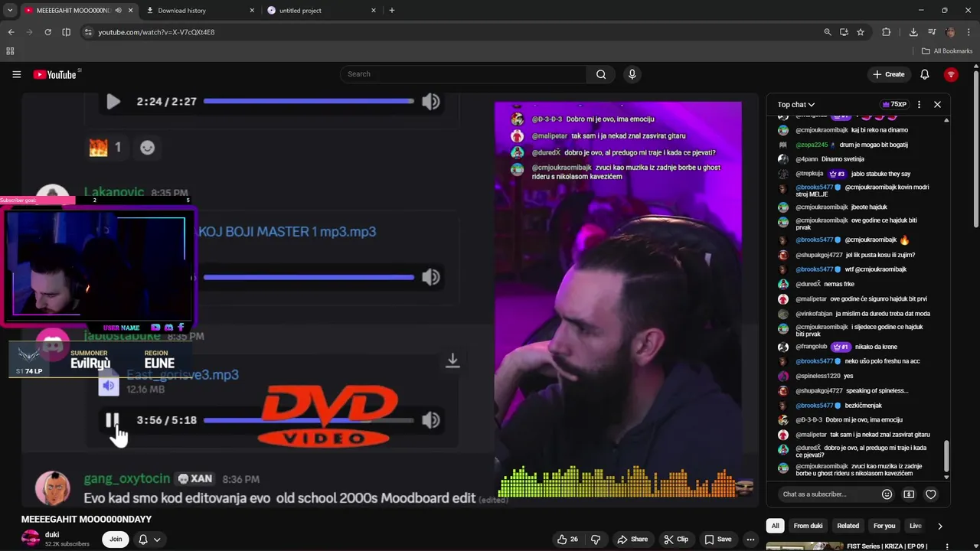Image resolution: width=980 pixels, height=551 pixels.
Task: Click in the YouTube search field
Action: coord(463,74)
